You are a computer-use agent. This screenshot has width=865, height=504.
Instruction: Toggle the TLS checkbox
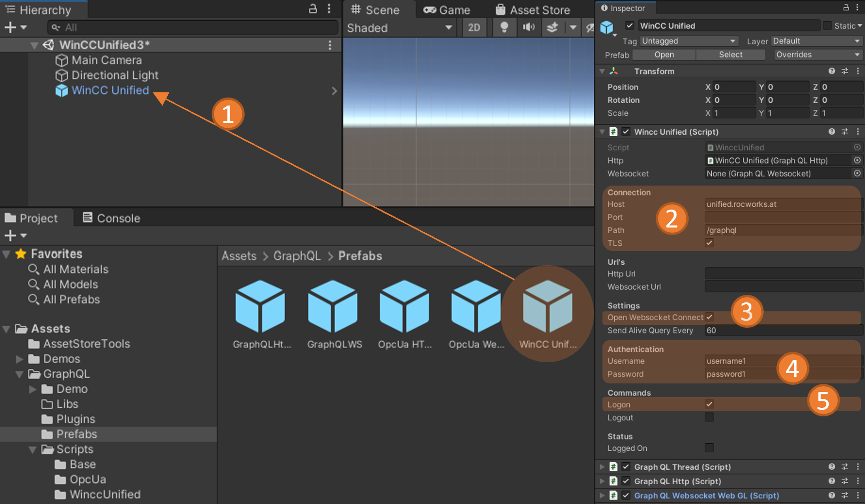709,243
